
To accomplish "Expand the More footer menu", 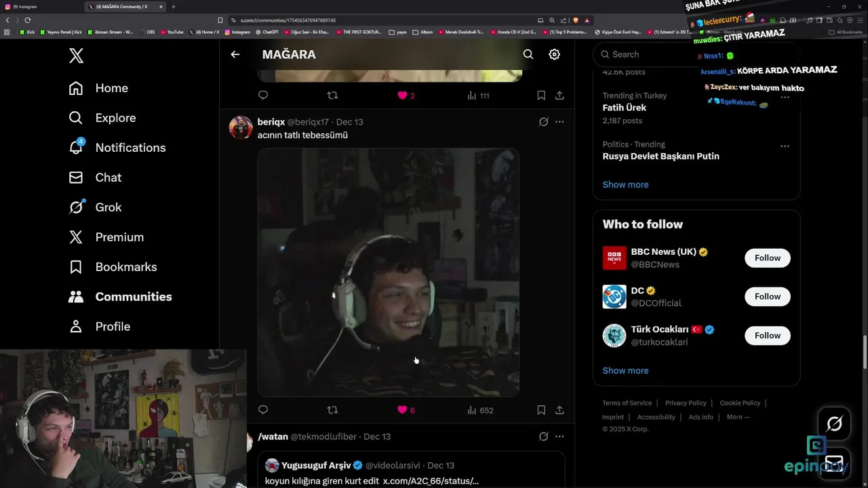I will (738, 417).
